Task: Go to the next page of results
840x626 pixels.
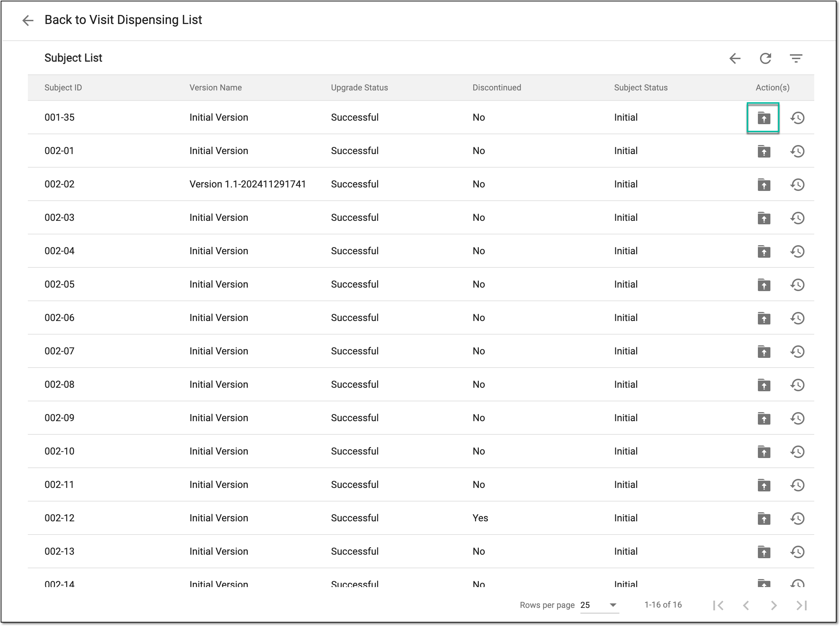Action: [x=773, y=605]
